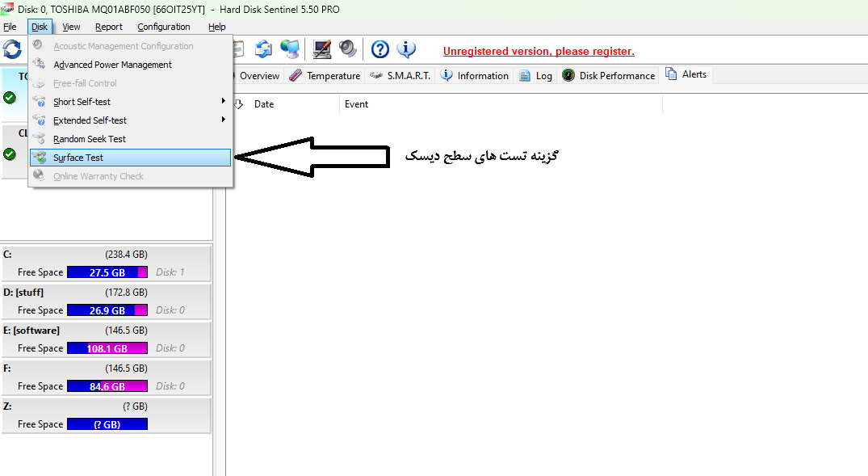Viewport: 868px width, 476px height.
Task: Click the D: free space bar 26.9 GB
Action: (x=107, y=310)
